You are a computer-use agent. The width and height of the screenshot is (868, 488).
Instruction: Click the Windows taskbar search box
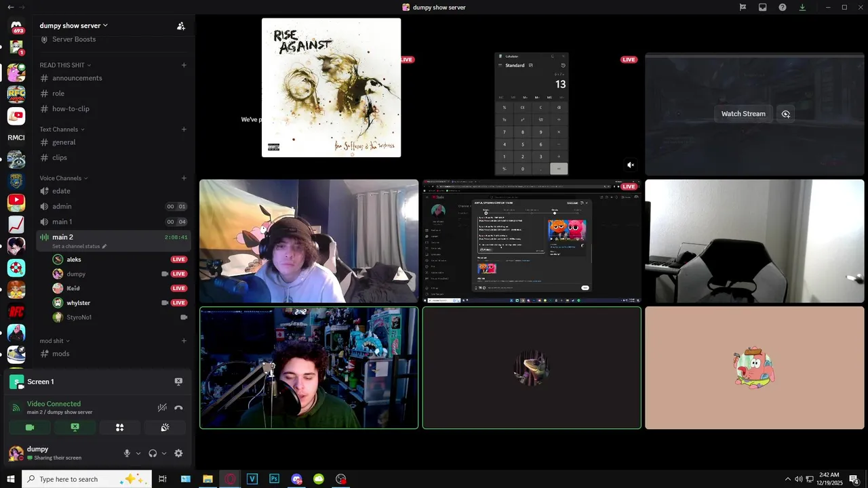point(87,479)
